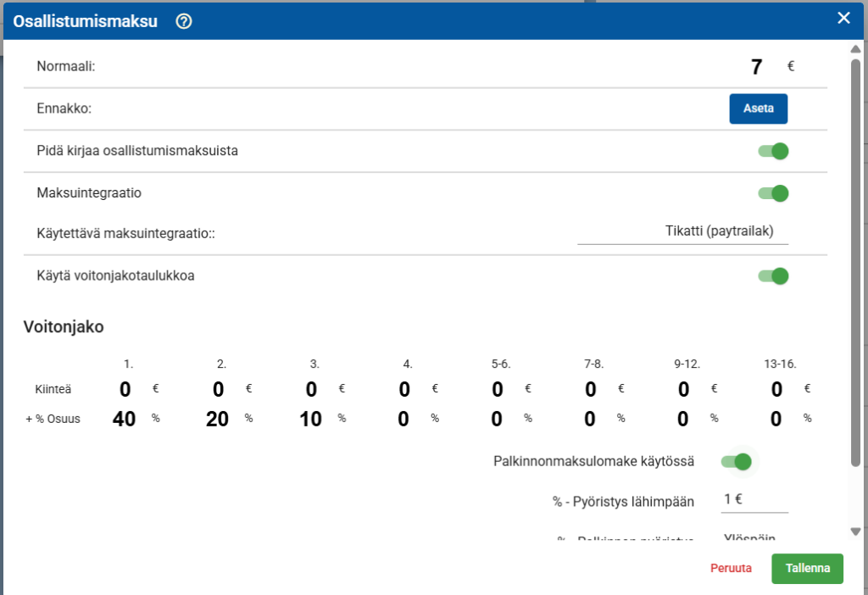Toggle Palkinnonmaksulomake käytössä switch
Viewport: 868px width, 595px height.
coord(736,461)
